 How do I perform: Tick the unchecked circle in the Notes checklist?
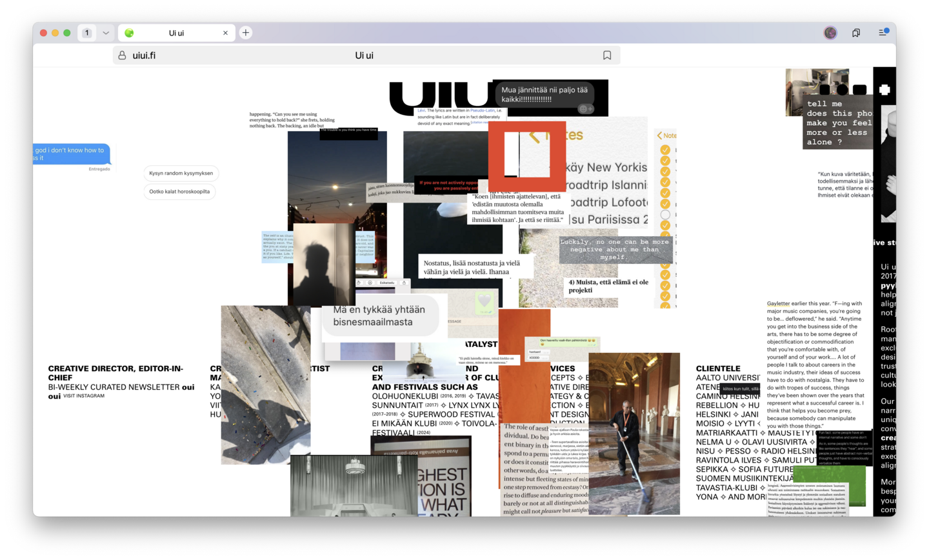coord(665,215)
